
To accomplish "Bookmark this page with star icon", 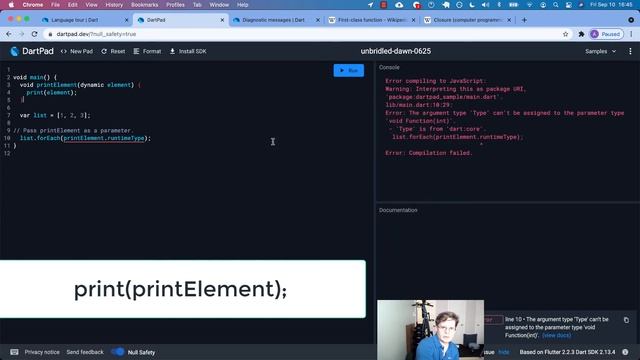I will pos(565,34).
